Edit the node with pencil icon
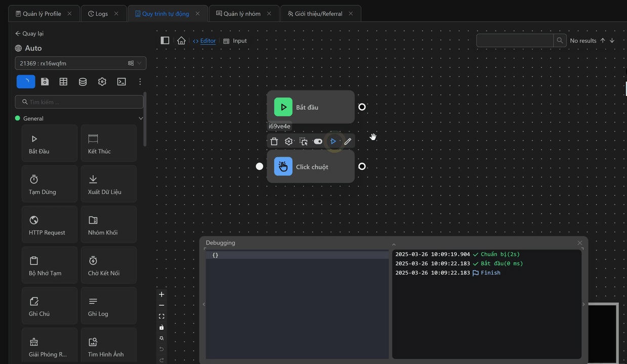This screenshot has width=627, height=364. tap(348, 142)
